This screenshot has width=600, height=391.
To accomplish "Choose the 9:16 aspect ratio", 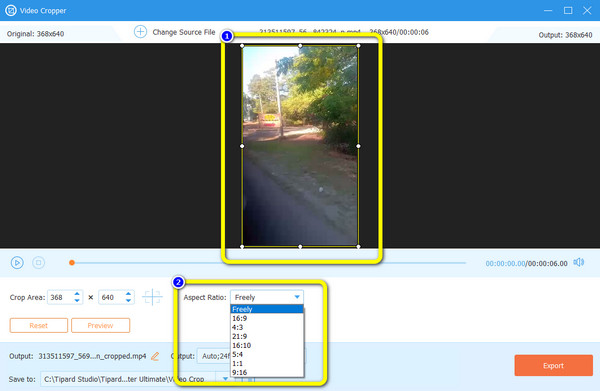I will point(267,373).
